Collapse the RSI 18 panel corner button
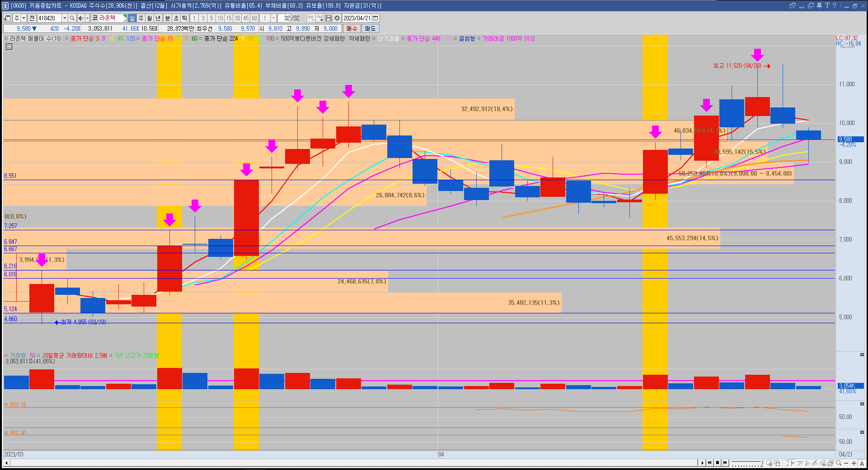Screen dimensions: 868x470 (x=862, y=404)
